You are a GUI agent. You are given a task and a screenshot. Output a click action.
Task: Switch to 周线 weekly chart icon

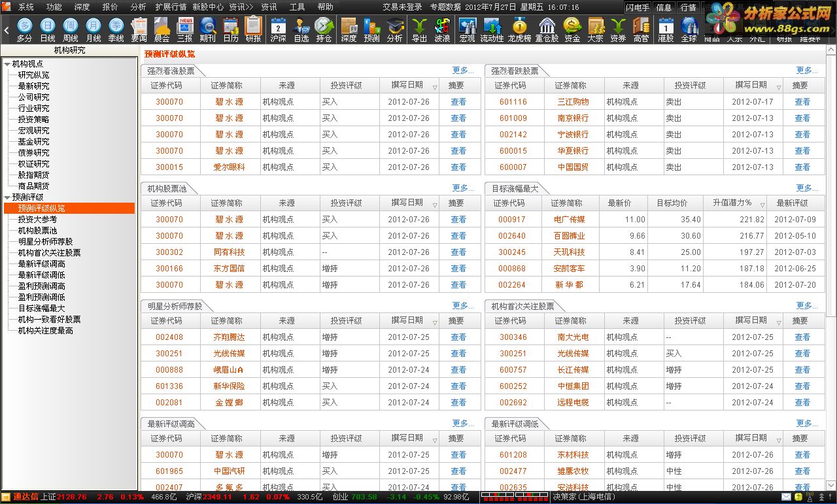(71, 29)
